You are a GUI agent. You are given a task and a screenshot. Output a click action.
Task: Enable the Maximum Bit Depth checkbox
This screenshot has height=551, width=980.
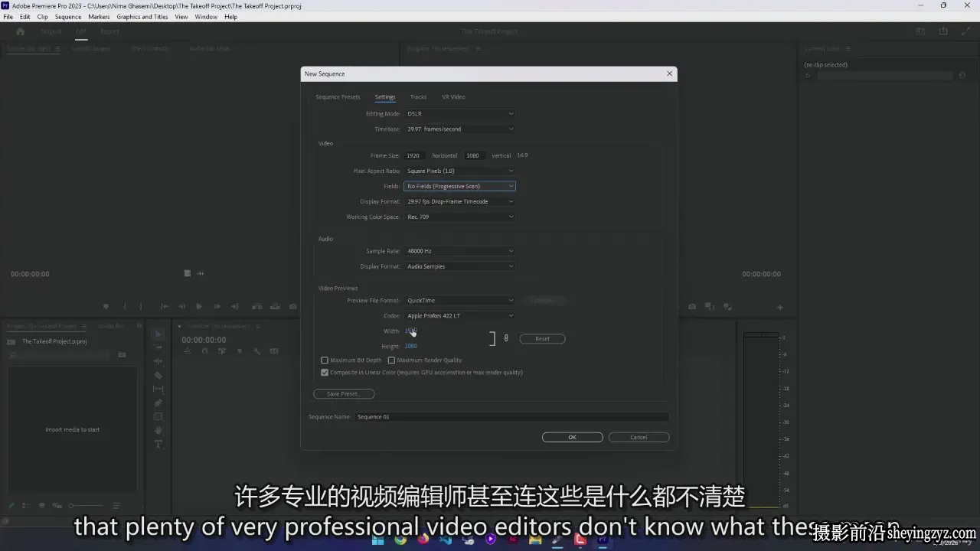325,360
